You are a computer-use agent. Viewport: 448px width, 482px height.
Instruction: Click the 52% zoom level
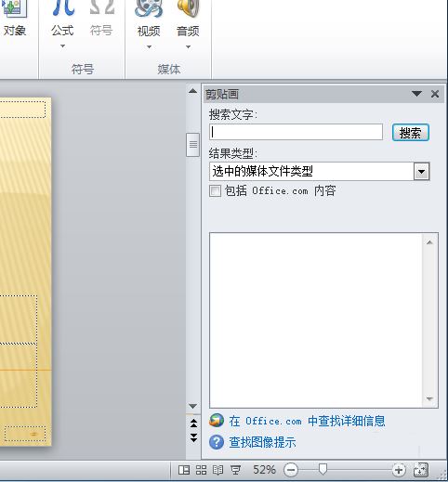[x=264, y=470]
